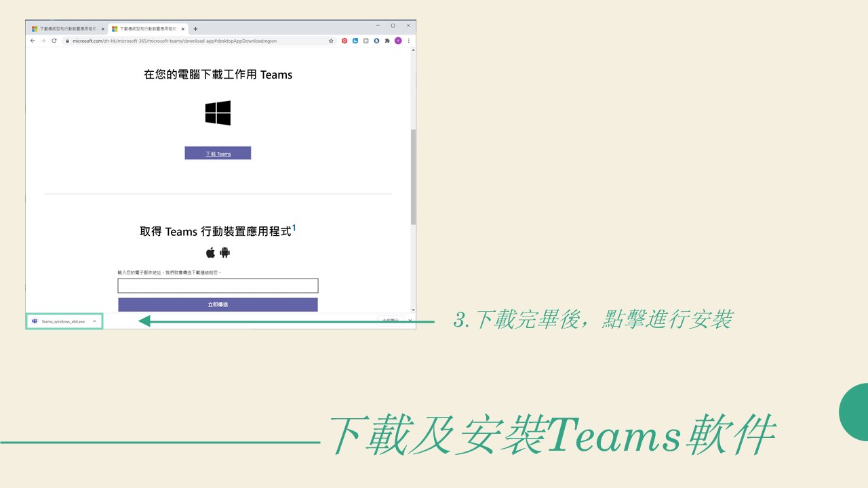Screen dimensions: 868x488
Task: Close the first browser tab
Action: pyautogui.click(x=102, y=29)
